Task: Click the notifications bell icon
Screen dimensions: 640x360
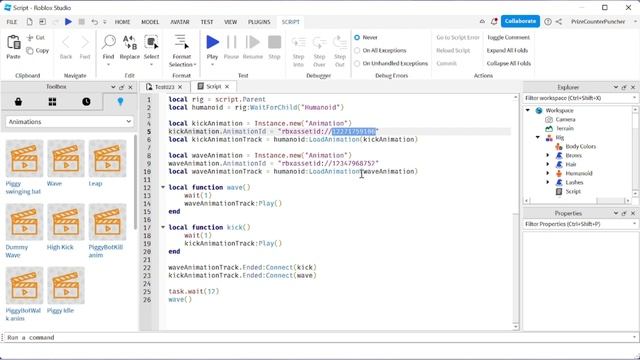Action: tap(494, 22)
